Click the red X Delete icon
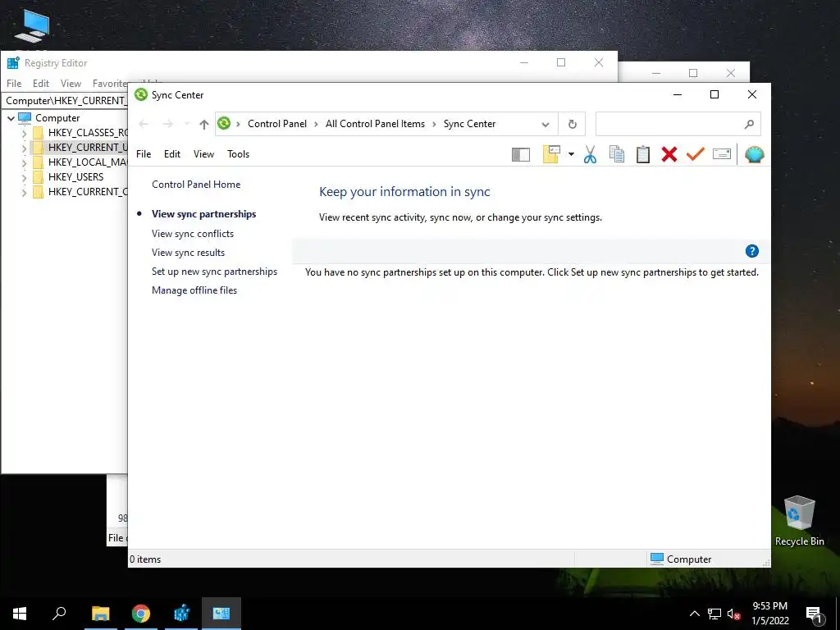The image size is (840, 630). coord(669,154)
